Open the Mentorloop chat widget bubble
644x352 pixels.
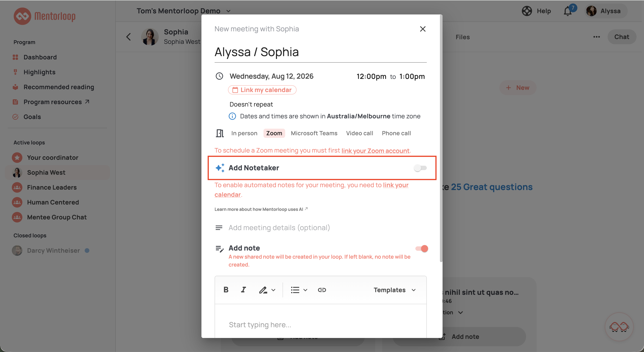point(619,327)
